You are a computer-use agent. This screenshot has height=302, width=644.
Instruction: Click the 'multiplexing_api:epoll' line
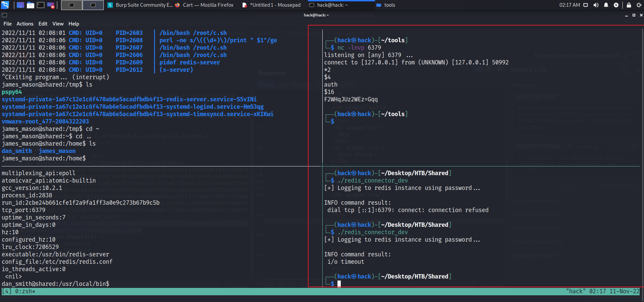[x=39, y=173]
